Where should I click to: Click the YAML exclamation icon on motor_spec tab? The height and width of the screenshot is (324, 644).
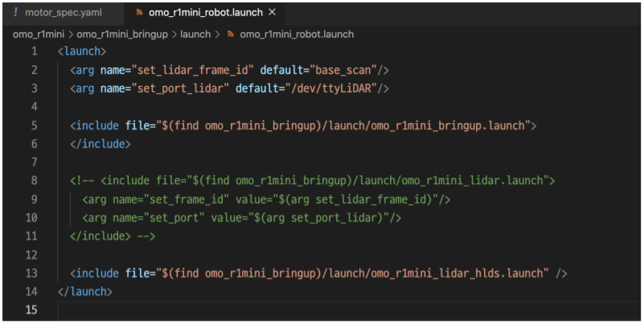click(15, 12)
